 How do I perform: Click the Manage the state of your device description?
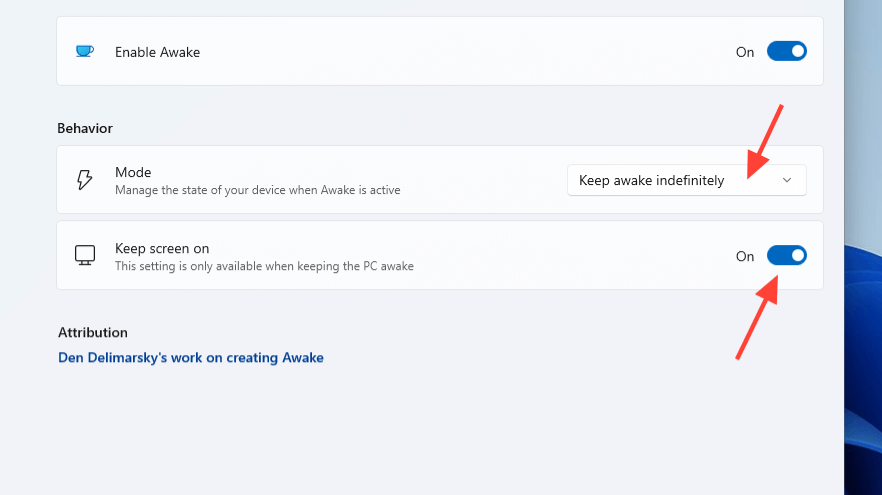(258, 189)
